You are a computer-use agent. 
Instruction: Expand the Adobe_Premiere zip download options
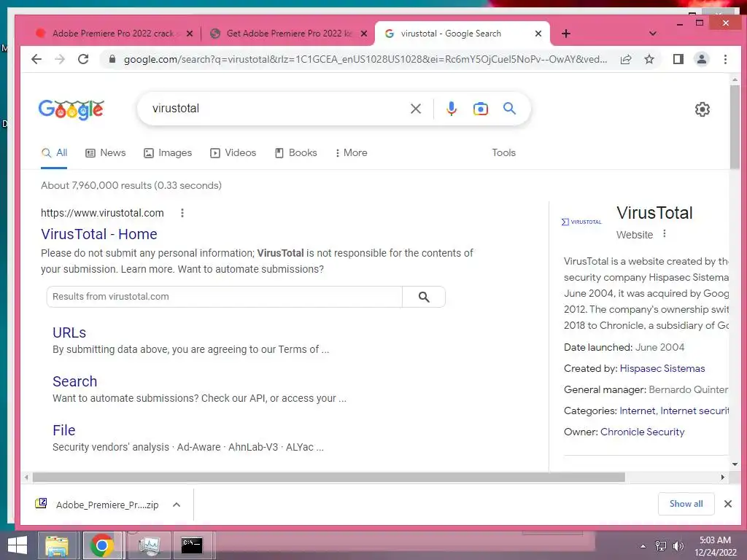click(177, 505)
